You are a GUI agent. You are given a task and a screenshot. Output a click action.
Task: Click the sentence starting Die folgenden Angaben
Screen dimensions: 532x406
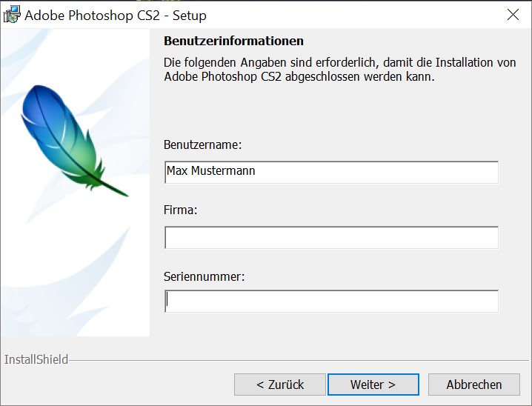pos(339,70)
